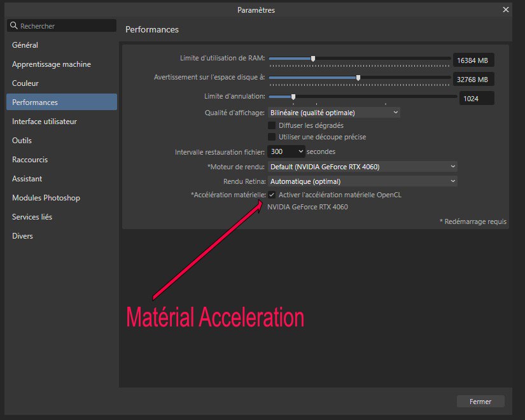Click the RAM usage limit slider handle
The height and width of the screenshot is (420, 525).
click(313, 59)
